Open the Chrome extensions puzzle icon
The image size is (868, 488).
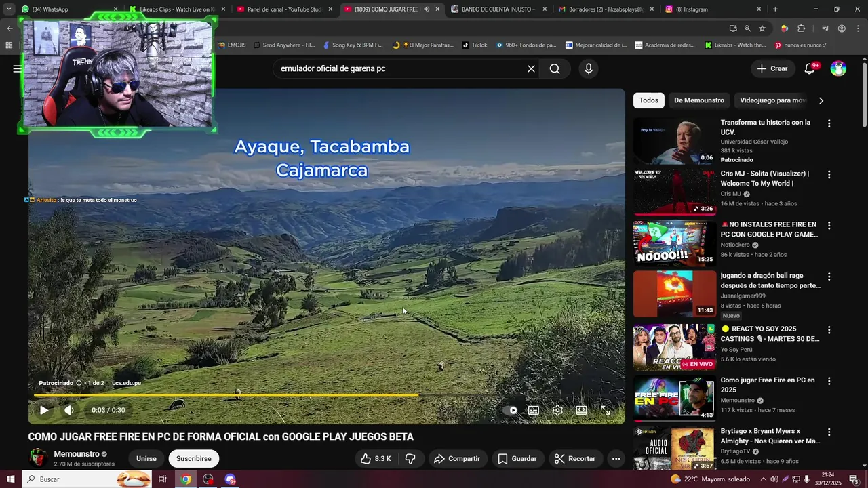[802, 28]
